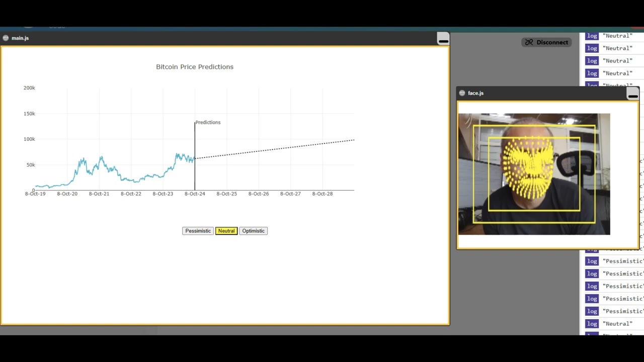Image resolution: width=644 pixels, height=362 pixels.
Task: Click the Bitcoin Price Predictions chart title
Action: click(195, 66)
